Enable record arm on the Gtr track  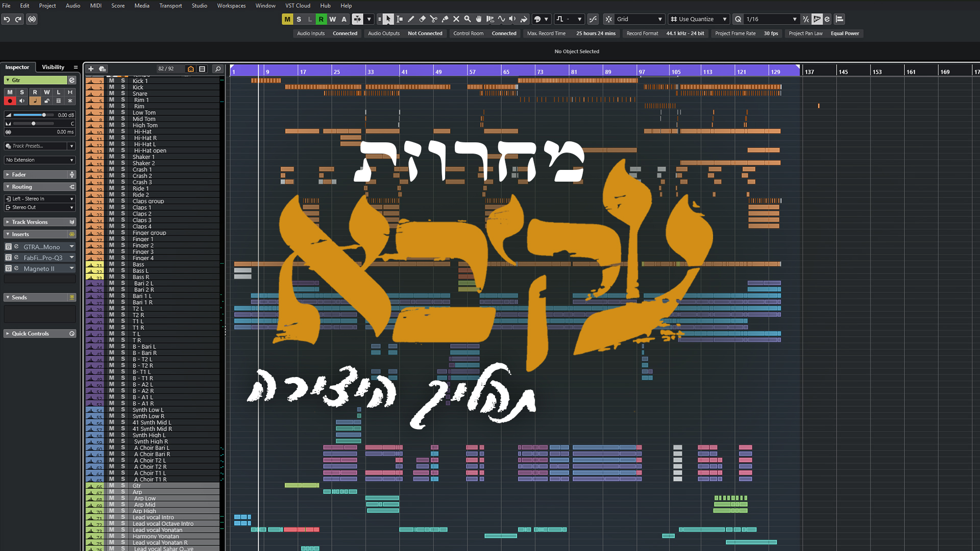[x=10, y=101]
